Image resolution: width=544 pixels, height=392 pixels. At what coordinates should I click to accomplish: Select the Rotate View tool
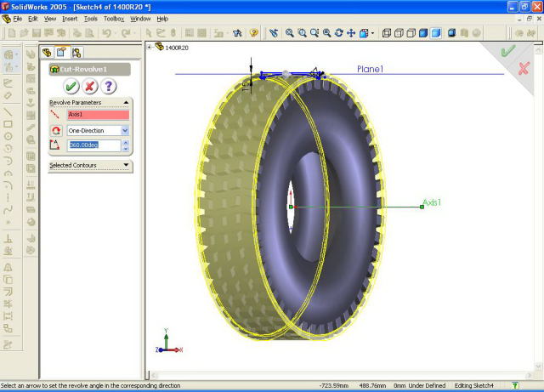point(338,33)
